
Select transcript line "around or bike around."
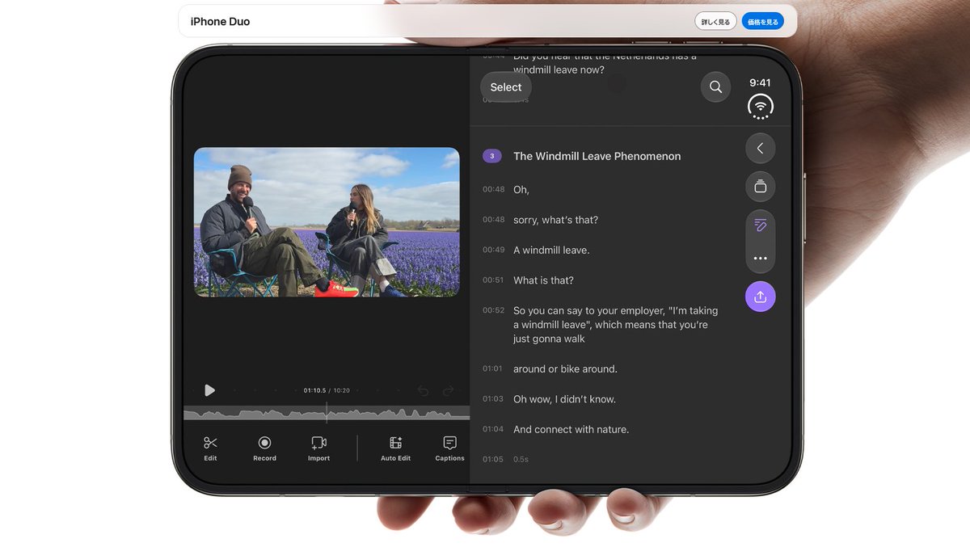pyautogui.click(x=565, y=369)
